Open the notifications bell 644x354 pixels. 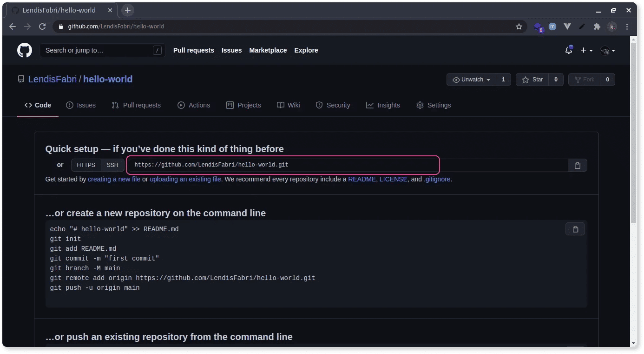(569, 50)
